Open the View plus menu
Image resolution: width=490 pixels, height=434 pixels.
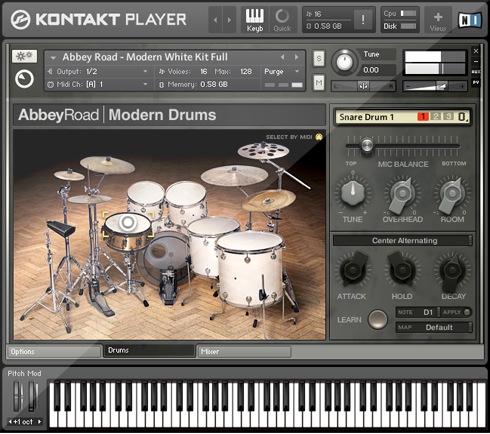[438, 21]
